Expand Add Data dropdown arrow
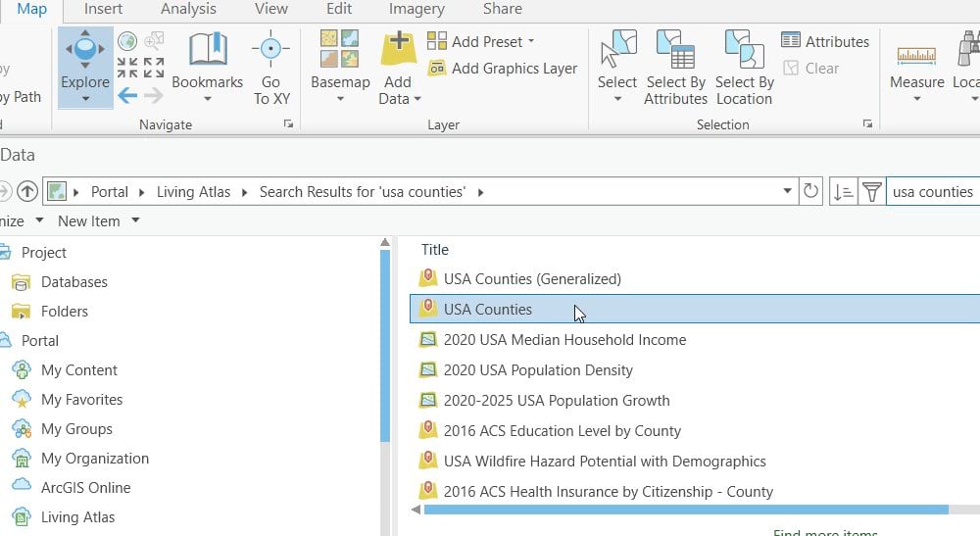The image size is (980, 536). [x=417, y=99]
